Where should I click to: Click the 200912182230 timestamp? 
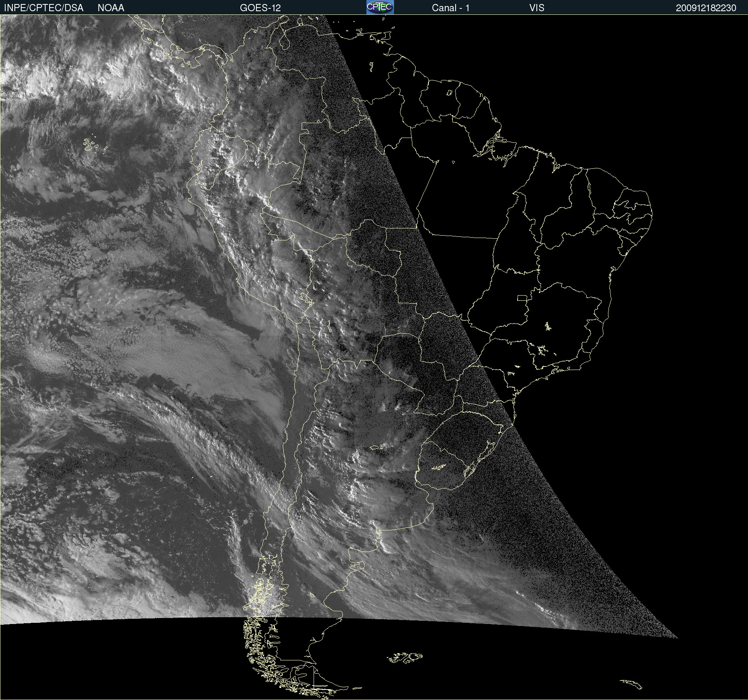(x=706, y=8)
